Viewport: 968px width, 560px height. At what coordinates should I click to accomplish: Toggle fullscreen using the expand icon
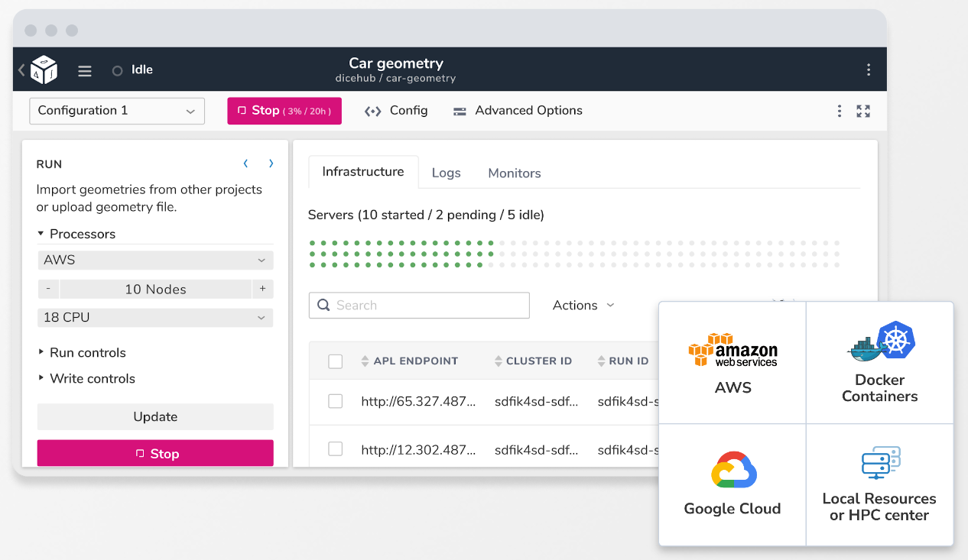pyautogui.click(x=863, y=111)
